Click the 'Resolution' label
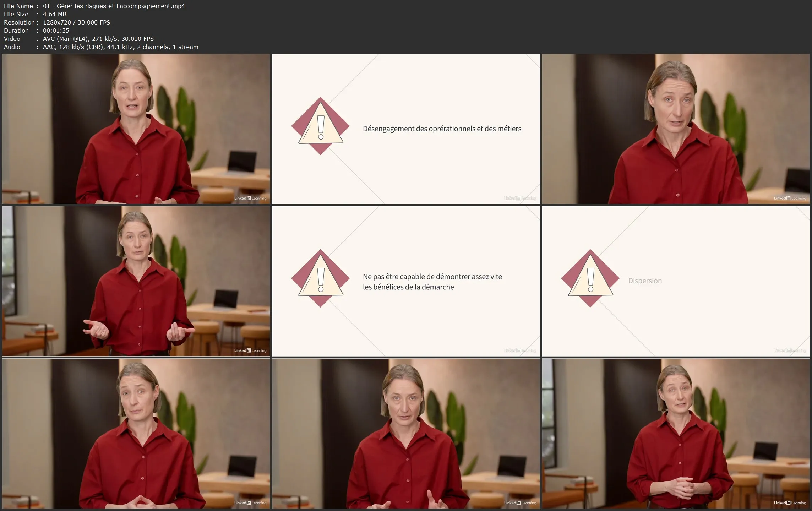 coord(19,22)
